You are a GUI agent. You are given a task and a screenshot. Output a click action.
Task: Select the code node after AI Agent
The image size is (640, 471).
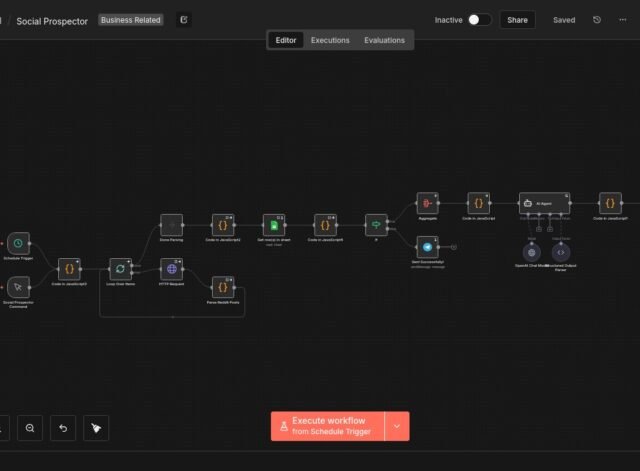point(610,203)
